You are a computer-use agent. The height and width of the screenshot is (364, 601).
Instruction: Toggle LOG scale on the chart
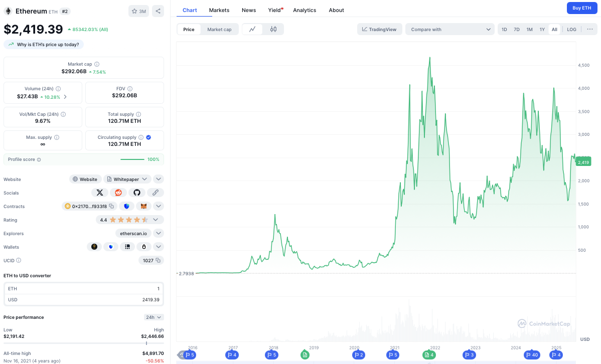(571, 30)
